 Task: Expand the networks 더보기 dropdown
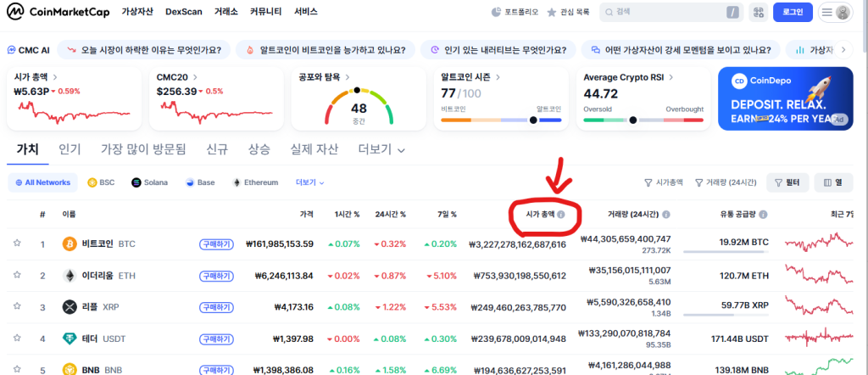(x=309, y=182)
